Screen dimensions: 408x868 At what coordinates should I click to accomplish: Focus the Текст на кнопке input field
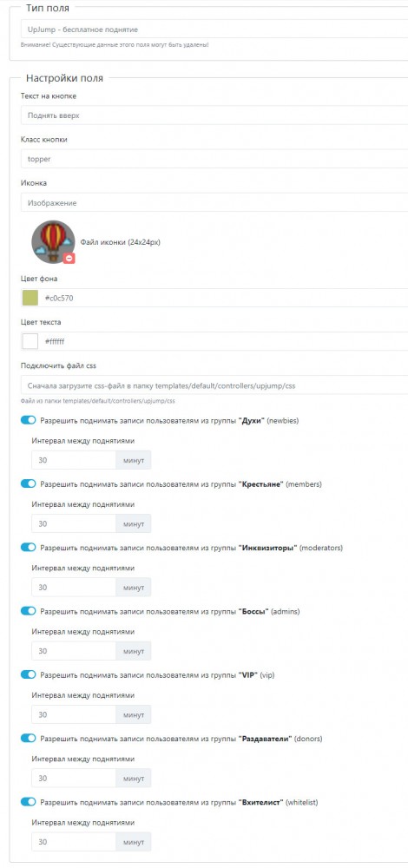[214, 115]
